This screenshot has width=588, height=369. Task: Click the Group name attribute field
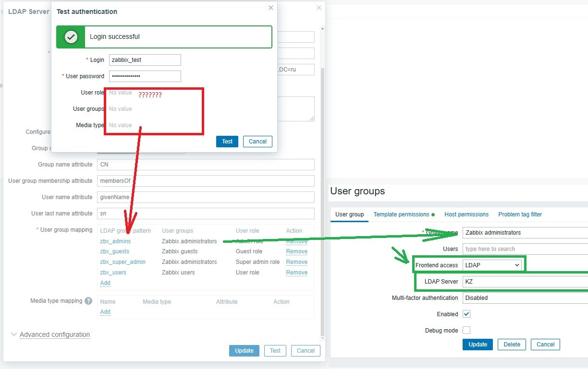(x=206, y=165)
